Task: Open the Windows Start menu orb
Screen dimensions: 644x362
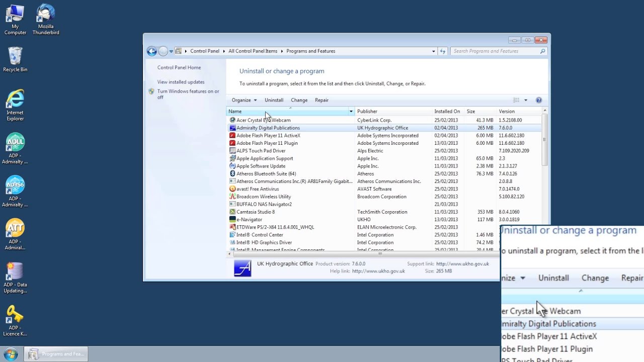Action: (11, 354)
